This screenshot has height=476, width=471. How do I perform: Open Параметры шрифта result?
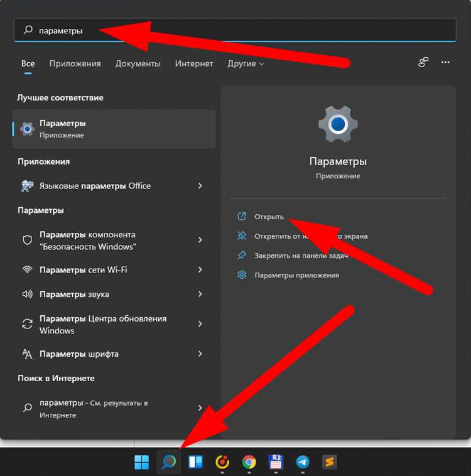pyautogui.click(x=112, y=354)
